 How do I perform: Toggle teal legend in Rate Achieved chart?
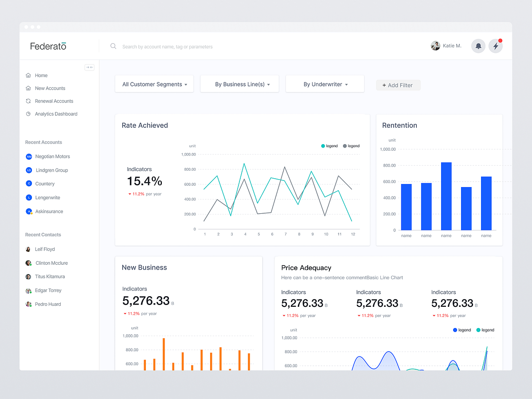coord(329,146)
